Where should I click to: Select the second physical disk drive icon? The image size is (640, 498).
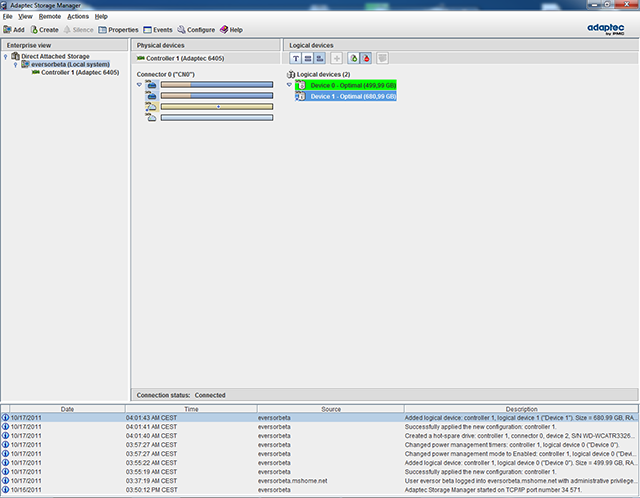click(x=151, y=96)
